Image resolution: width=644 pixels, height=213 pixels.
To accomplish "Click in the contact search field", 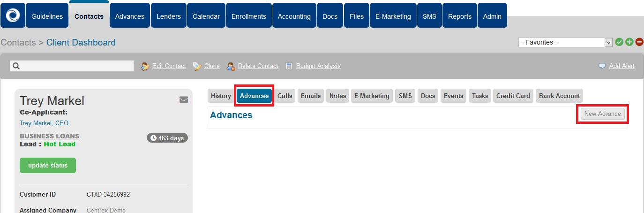I will tap(72, 66).
